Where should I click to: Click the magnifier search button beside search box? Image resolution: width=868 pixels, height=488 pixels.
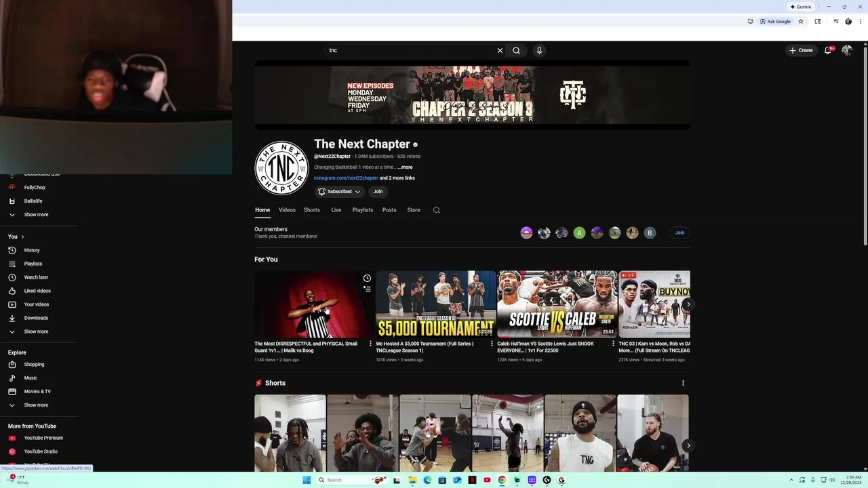click(x=516, y=50)
